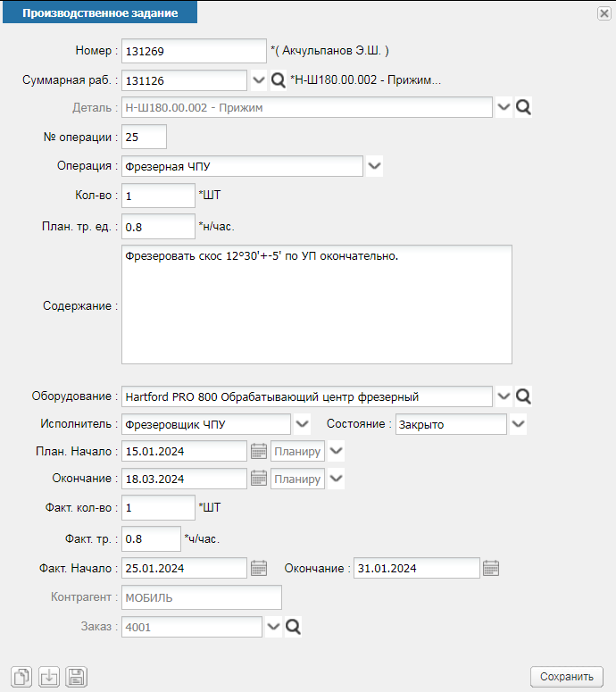Viewport: 616px width, 692px height.
Task: Close the Производственное задание dialog
Action: (x=604, y=13)
